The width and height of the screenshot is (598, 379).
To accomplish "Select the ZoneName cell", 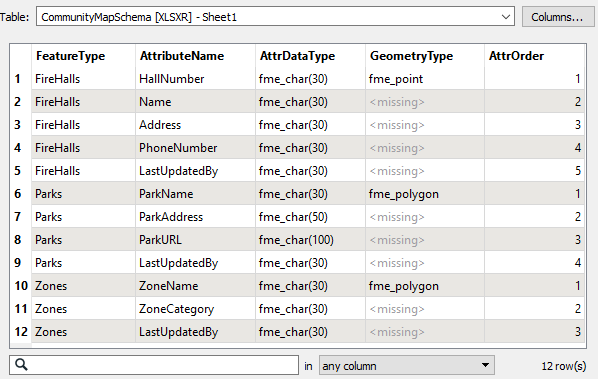I will (195, 286).
